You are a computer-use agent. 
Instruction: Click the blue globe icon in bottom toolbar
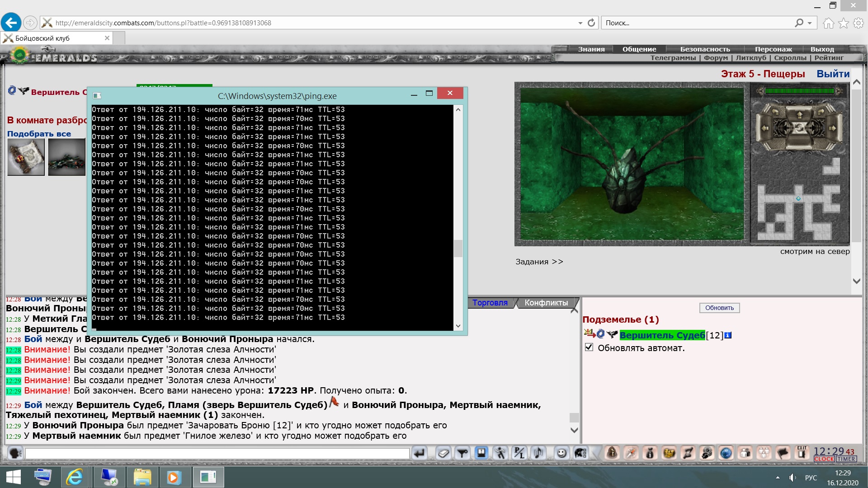726,453
